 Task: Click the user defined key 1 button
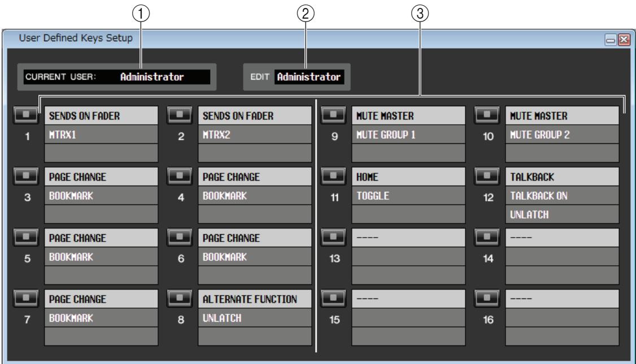click(26, 115)
